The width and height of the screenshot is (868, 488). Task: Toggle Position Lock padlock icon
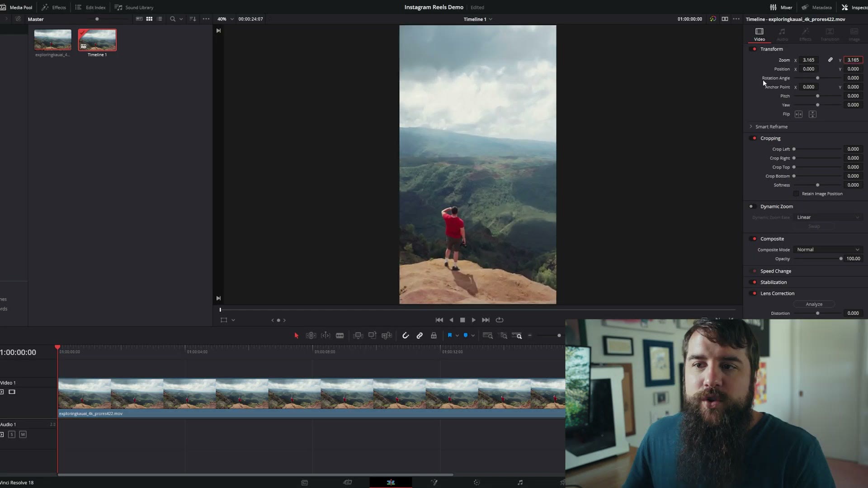point(434,335)
